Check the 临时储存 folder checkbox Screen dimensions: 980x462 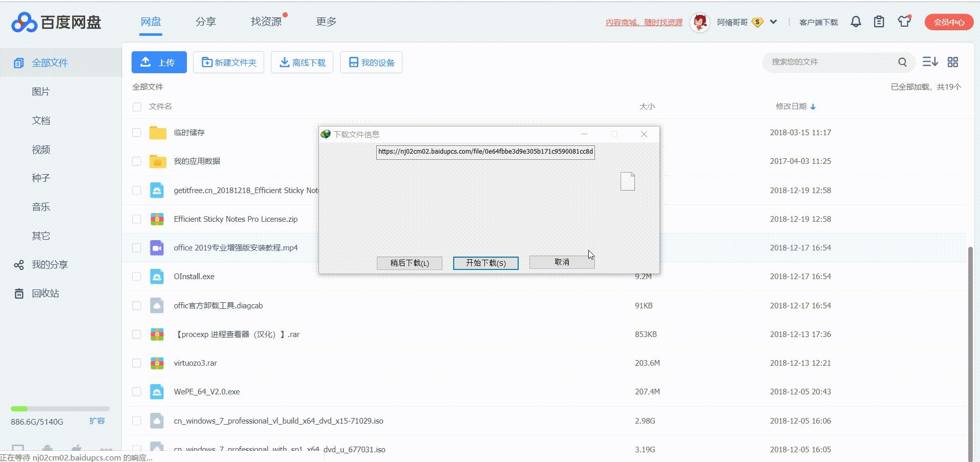pos(137,133)
